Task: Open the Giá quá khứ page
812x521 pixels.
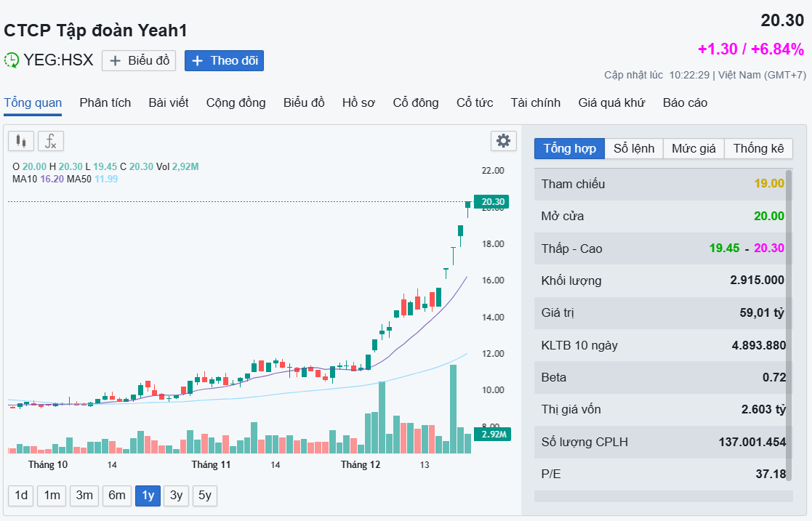Action: tap(611, 102)
